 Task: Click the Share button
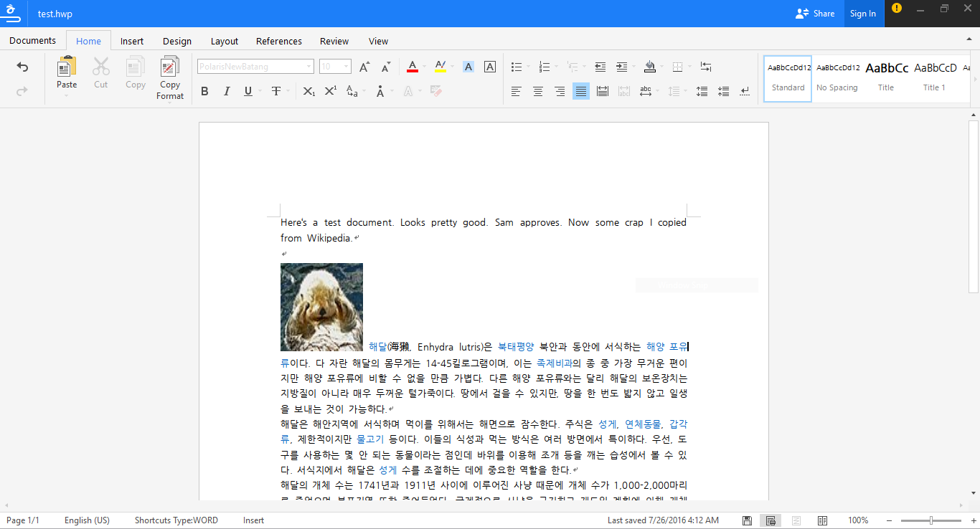(816, 14)
